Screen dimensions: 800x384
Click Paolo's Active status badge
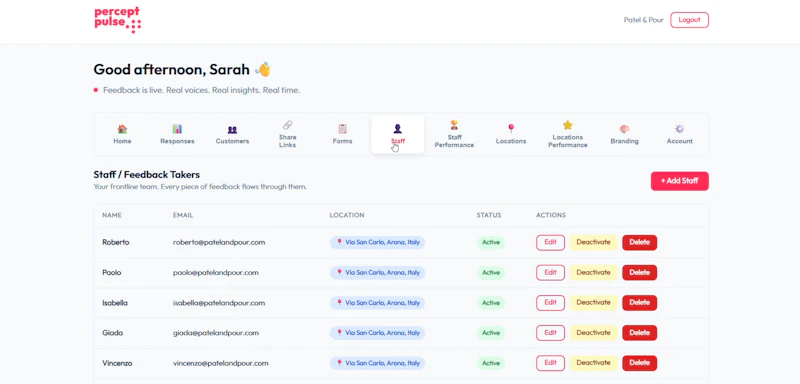(491, 273)
